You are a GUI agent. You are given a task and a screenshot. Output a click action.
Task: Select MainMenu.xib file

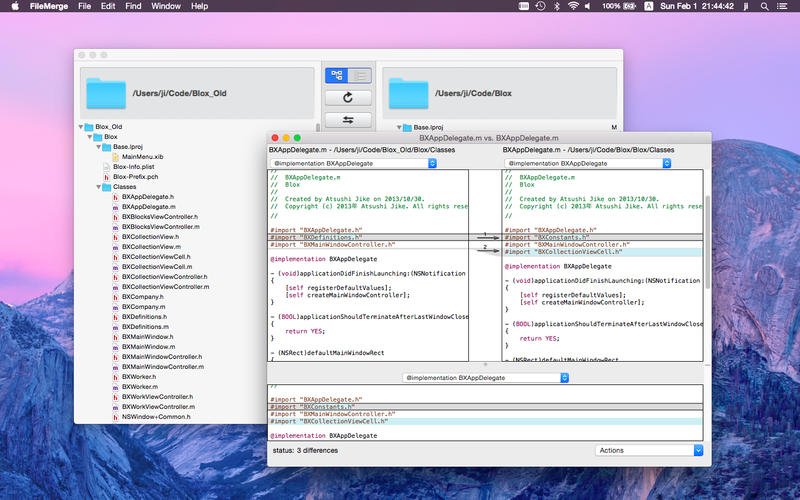[142, 157]
